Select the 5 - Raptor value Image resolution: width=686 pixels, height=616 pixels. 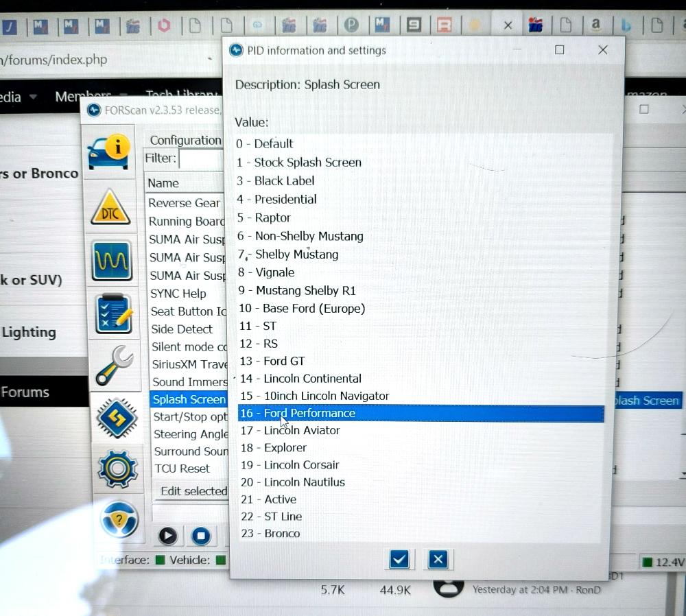click(264, 217)
